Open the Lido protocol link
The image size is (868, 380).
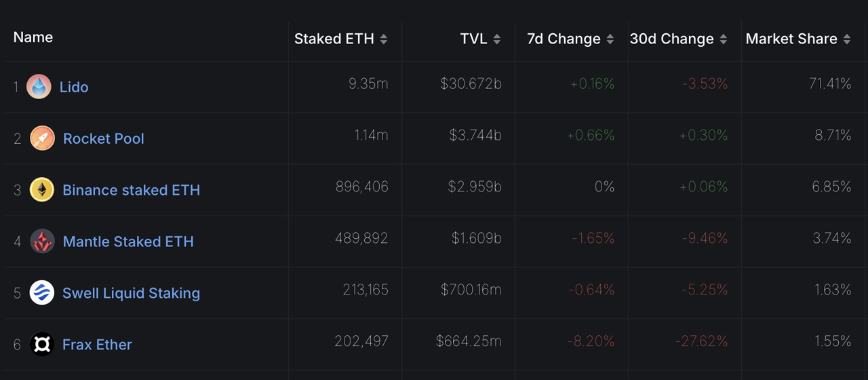tap(74, 87)
